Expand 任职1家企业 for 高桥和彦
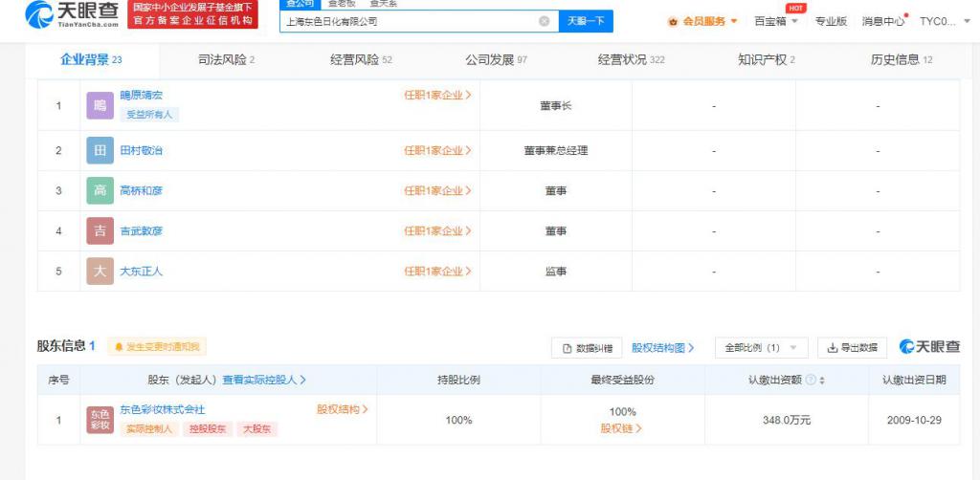Image resolution: width=980 pixels, height=480 pixels. [437, 191]
